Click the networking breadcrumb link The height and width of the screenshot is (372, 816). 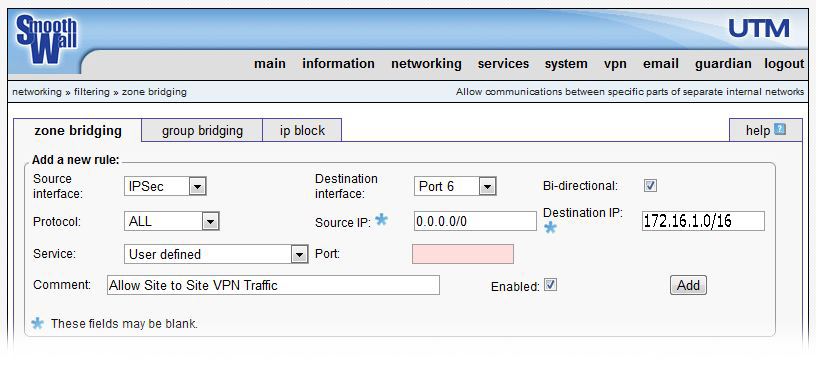(x=36, y=92)
